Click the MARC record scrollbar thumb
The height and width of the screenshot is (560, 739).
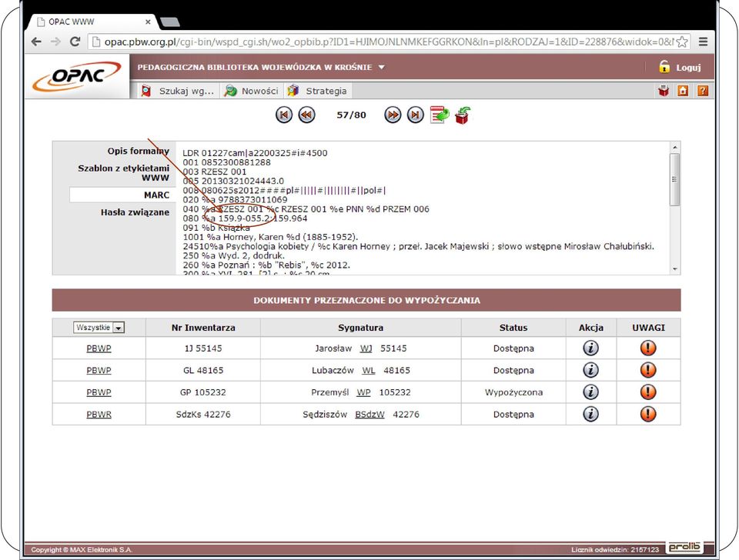click(x=674, y=179)
